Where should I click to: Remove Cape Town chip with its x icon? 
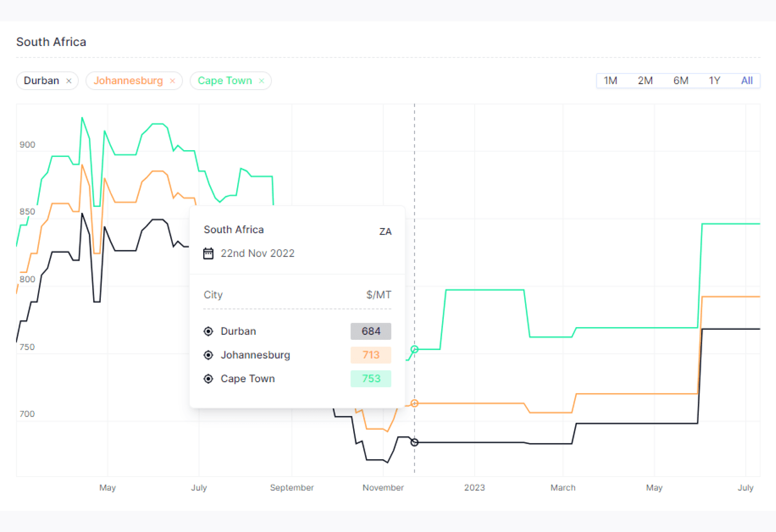(261, 81)
